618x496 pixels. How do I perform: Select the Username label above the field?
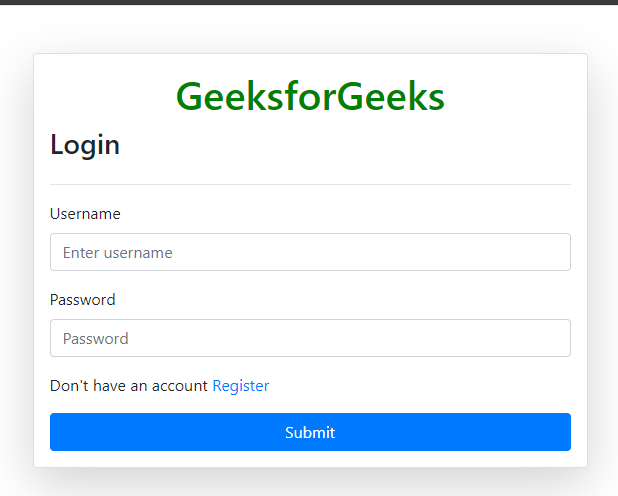[85, 214]
